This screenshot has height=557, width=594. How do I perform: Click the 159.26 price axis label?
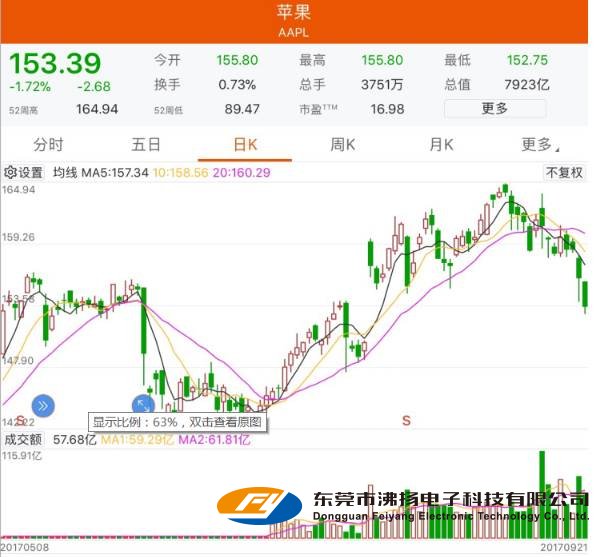click(x=18, y=237)
